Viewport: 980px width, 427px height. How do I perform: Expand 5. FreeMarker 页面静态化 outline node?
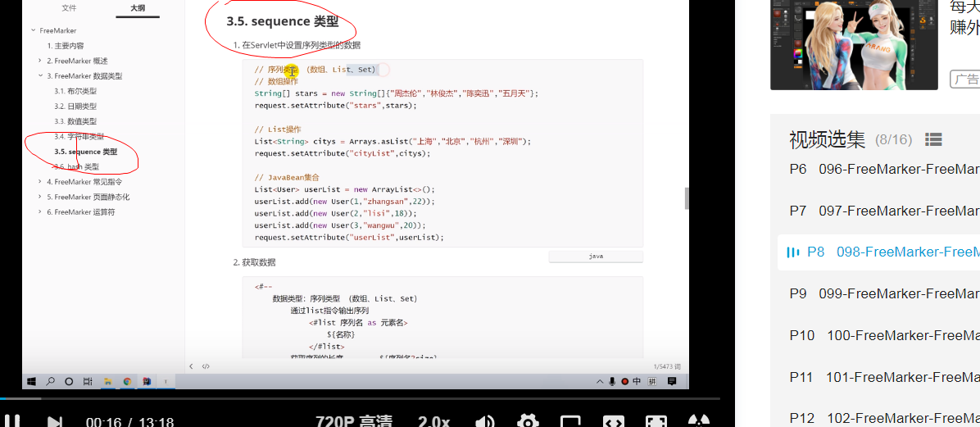[x=41, y=197]
